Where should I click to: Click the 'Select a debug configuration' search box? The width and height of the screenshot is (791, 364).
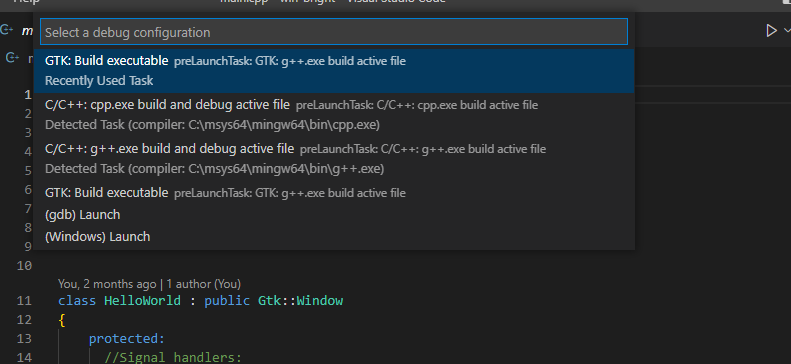(x=333, y=32)
